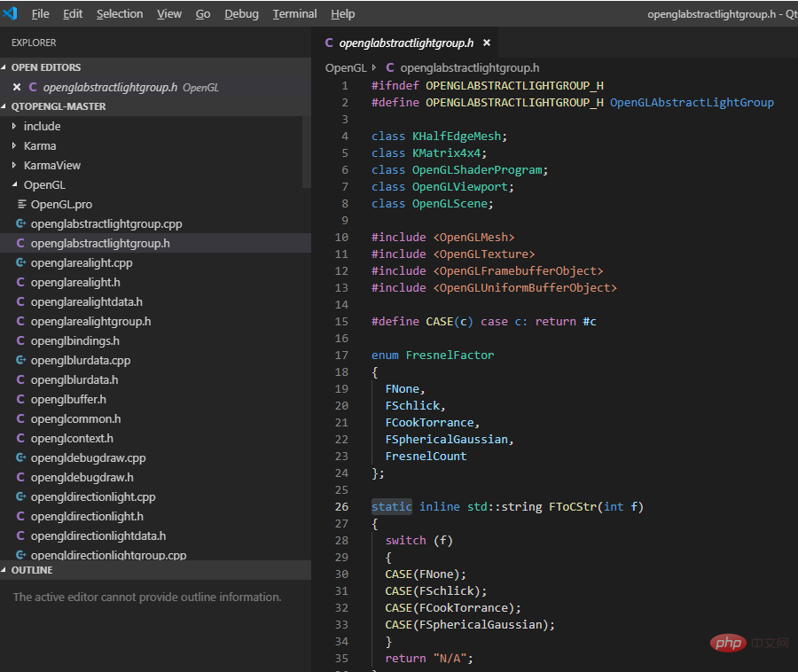Close the openglabstractlightgroup.h editor tab
The width and height of the screenshot is (798, 672).
coord(487,43)
